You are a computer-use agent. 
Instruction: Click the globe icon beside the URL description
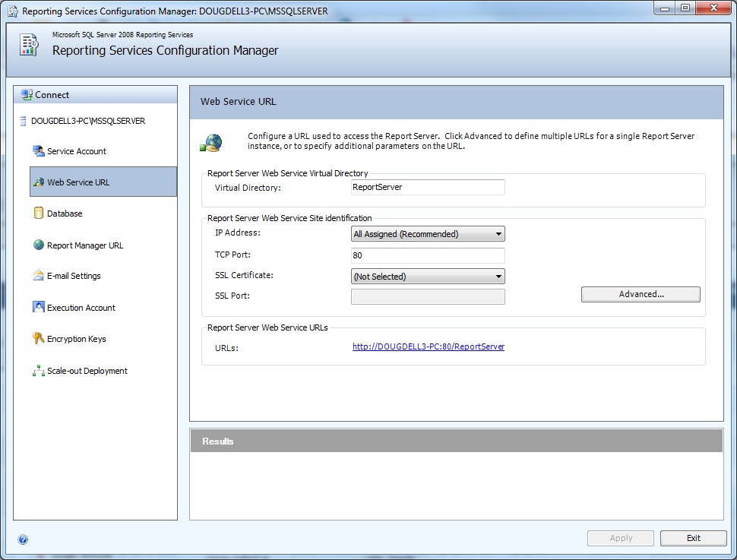point(211,142)
